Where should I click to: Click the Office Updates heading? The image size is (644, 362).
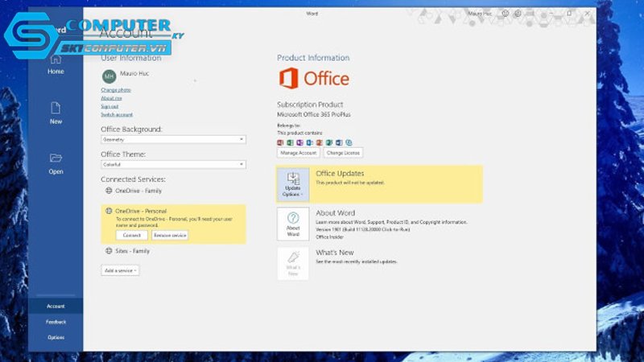point(340,173)
